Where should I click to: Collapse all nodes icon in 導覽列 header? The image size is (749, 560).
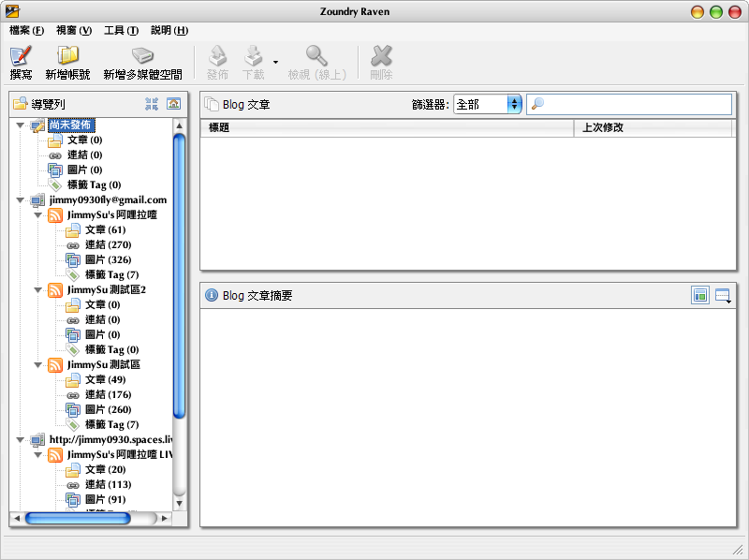point(152,104)
